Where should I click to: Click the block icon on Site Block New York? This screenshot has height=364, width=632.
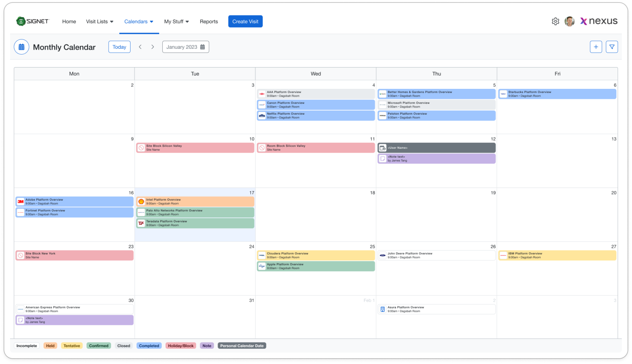coord(20,255)
